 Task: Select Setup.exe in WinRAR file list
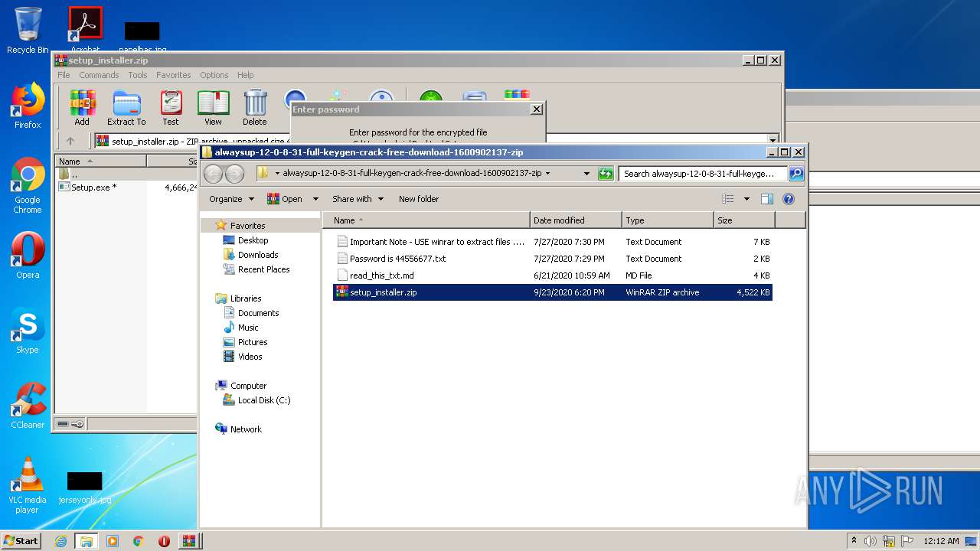[93, 187]
